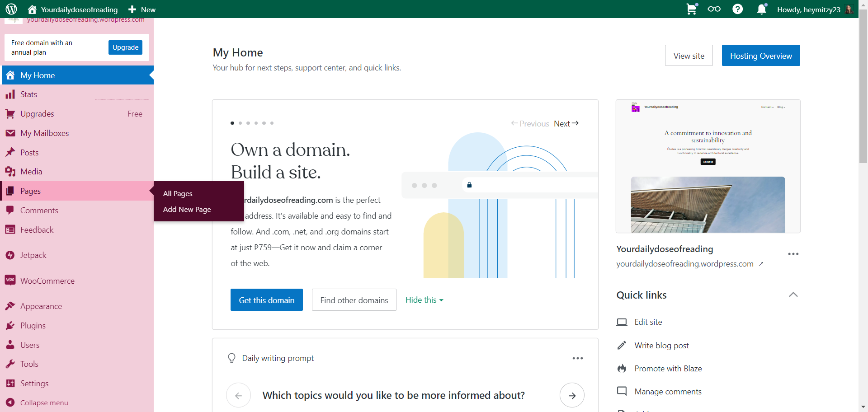The width and height of the screenshot is (868, 412).
Task: Click the Promote with Blaze flame icon
Action: (x=622, y=369)
